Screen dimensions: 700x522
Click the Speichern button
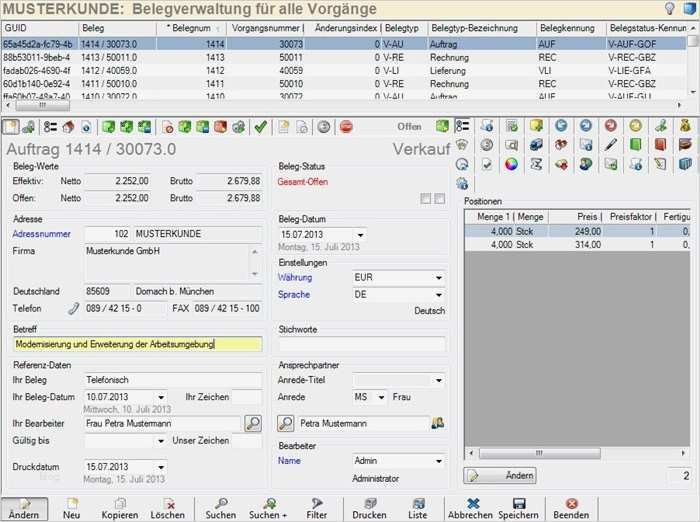pos(519,508)
